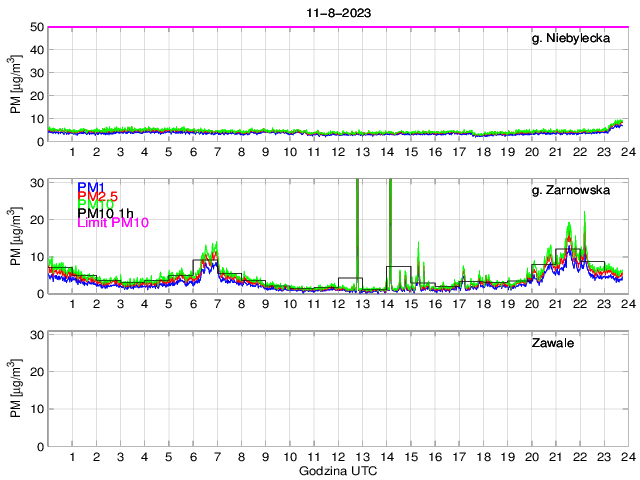Image resolution: width=640 pixels, height=480 pixels.
Task: Click the y-axis PM label of the top chart
Action: pos(16,84)
